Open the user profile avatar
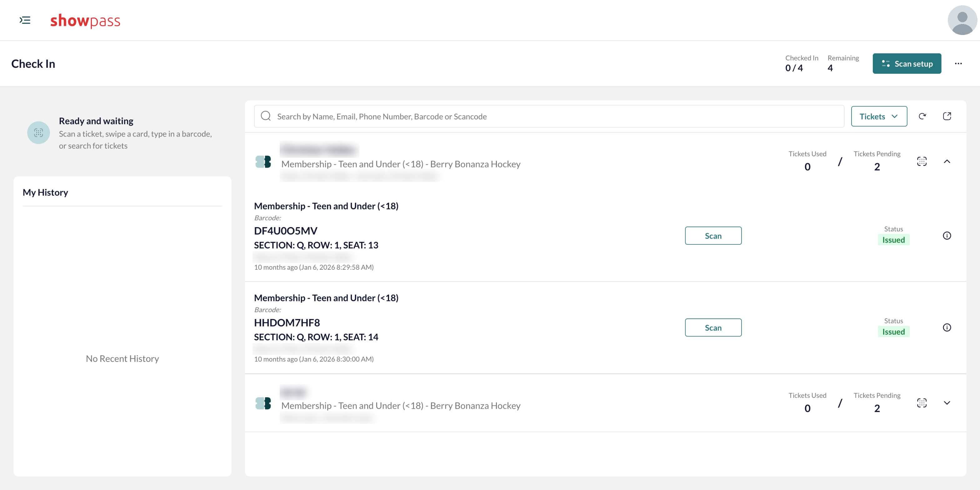 click(x=962, y=20)
